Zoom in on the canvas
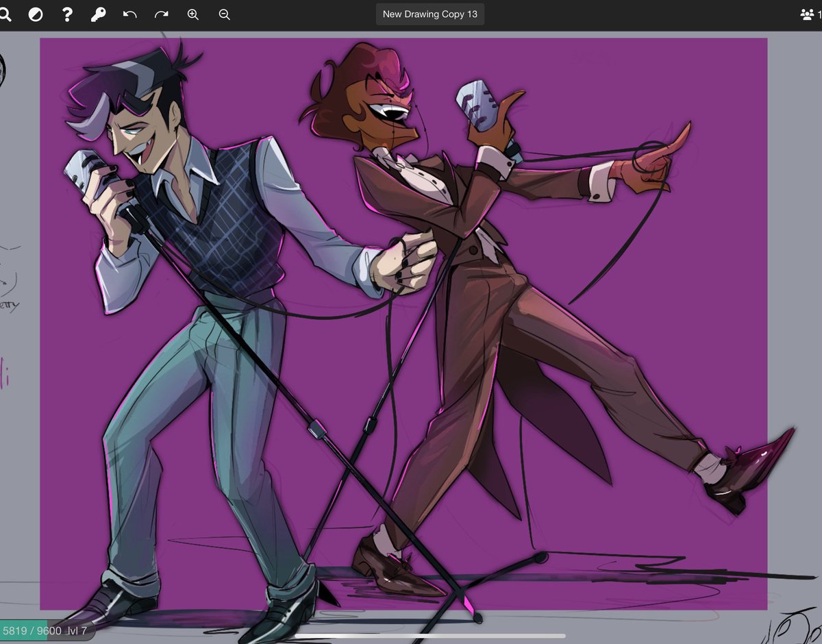The image size is (822, 644). click(193, 14)
